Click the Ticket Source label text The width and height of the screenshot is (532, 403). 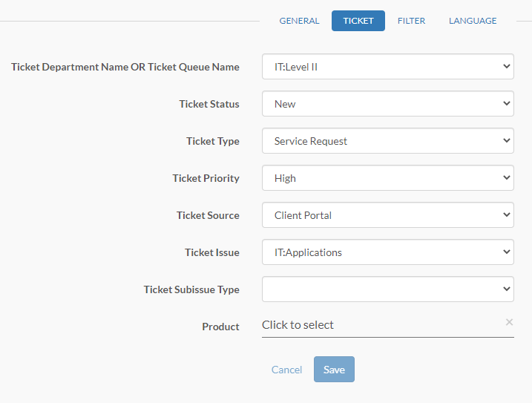208,215
